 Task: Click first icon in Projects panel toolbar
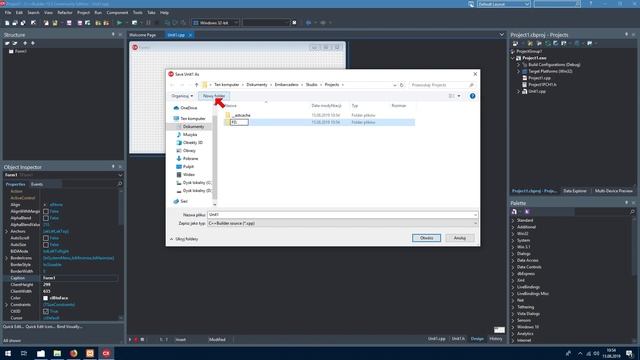(x=515, y=43)
